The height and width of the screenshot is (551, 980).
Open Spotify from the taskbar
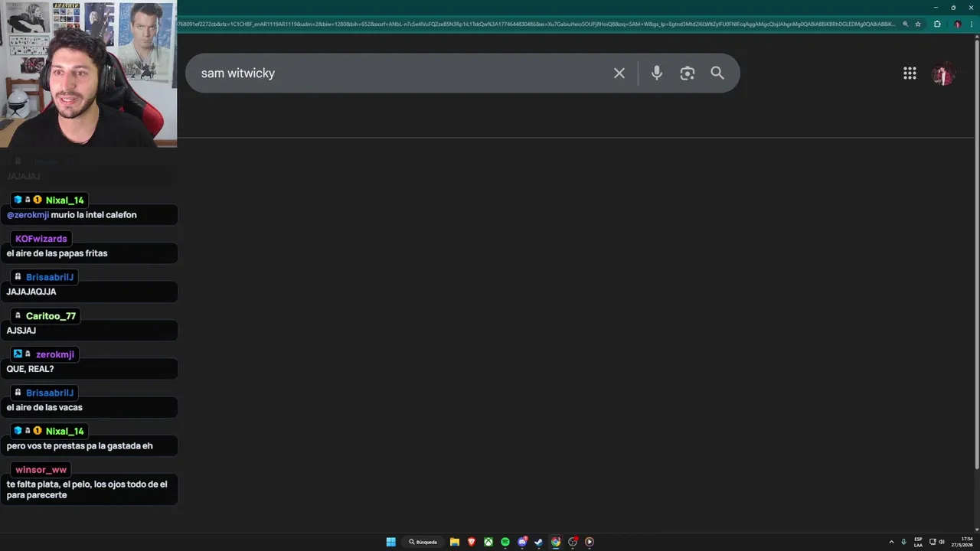(505, 542)
